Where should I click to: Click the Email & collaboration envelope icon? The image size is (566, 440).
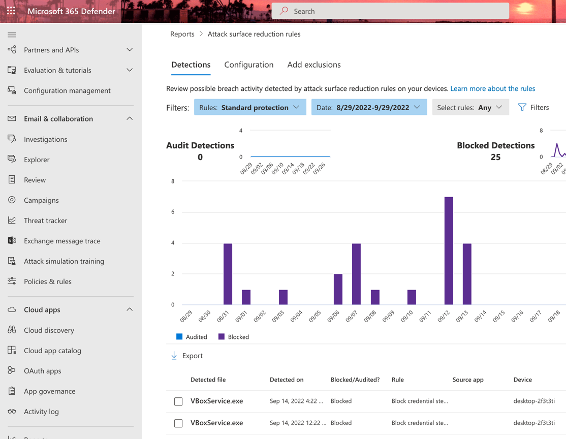pyautogui.click(x=12, y=118)
